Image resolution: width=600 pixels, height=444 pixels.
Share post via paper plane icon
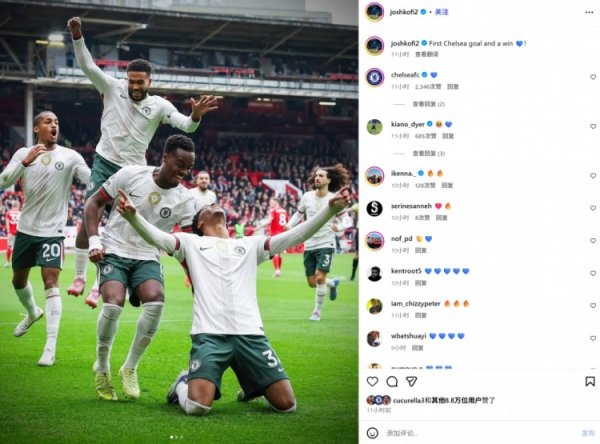click(411, 381)
